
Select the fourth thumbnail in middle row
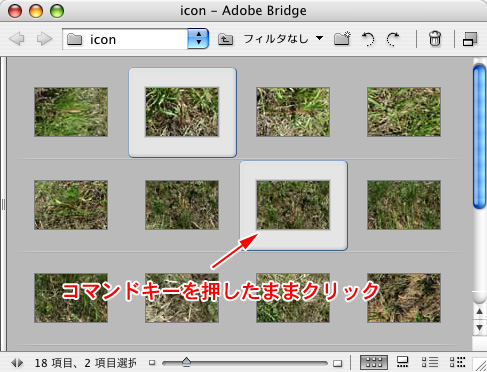(x=404, y=205)
